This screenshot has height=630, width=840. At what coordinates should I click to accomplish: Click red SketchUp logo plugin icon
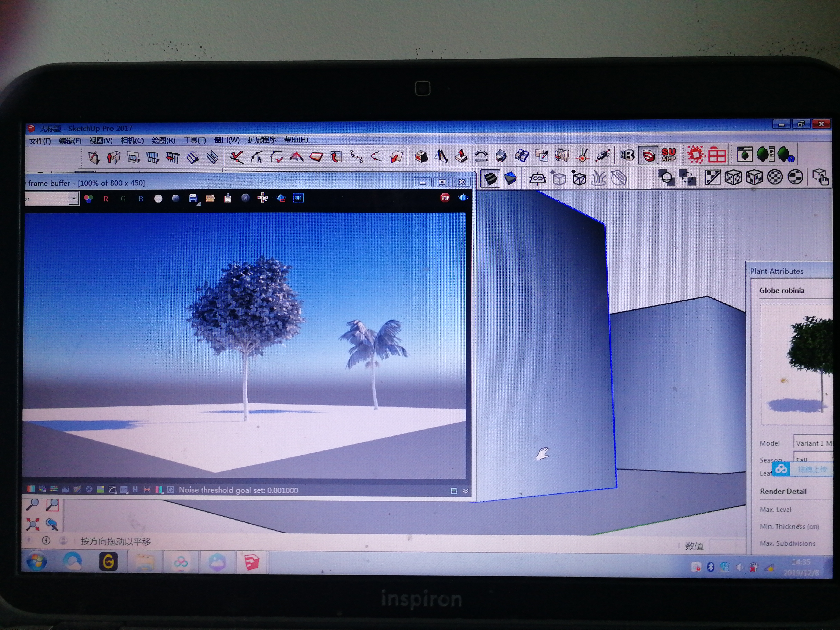[648, 155]
